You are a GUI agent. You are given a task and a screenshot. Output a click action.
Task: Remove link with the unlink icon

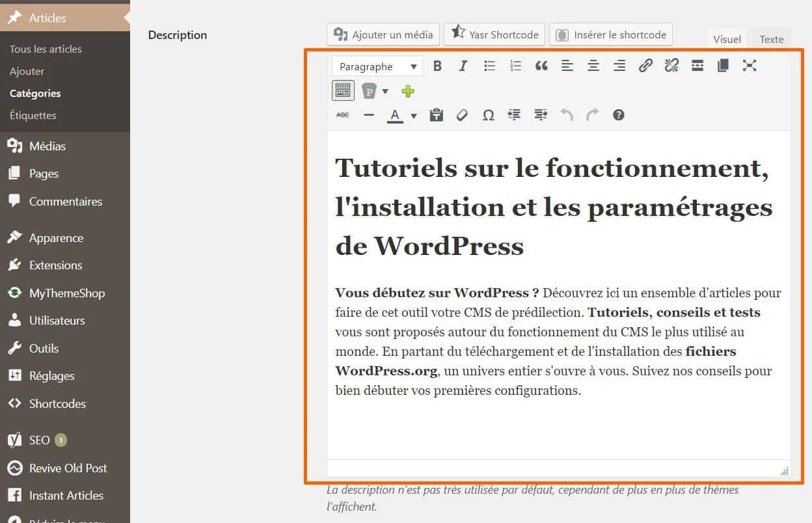tap(671, 66)
